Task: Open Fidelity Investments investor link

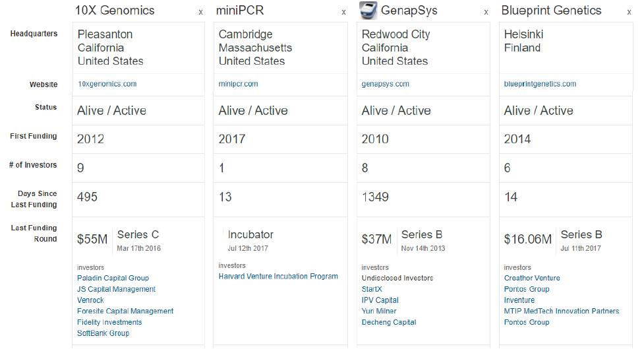Action: pyautogui.click(x=109, y=322)
